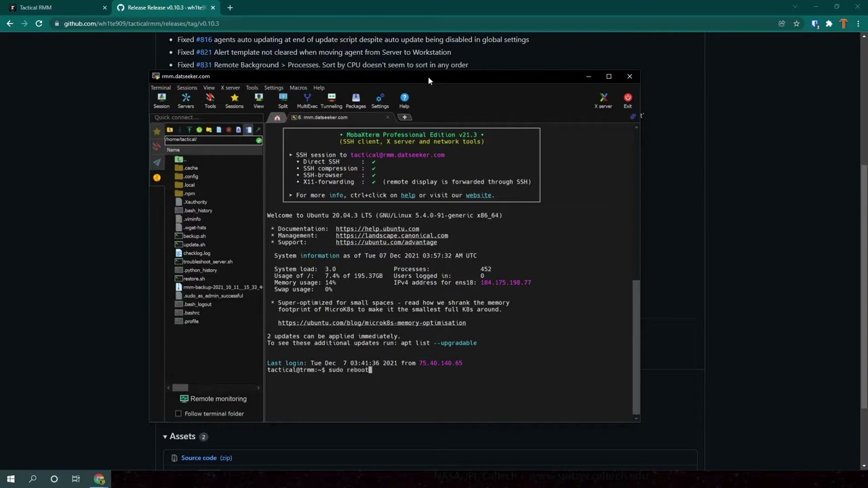Click the Name column header
Screen dimensions: 868x488
(214, 150)
